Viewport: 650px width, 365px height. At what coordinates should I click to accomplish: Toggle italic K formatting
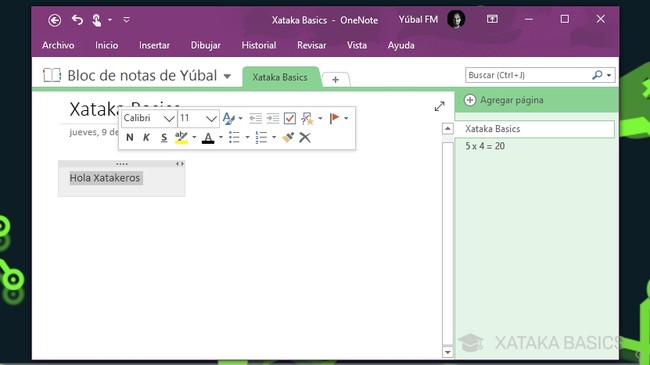tap(146, 137)
